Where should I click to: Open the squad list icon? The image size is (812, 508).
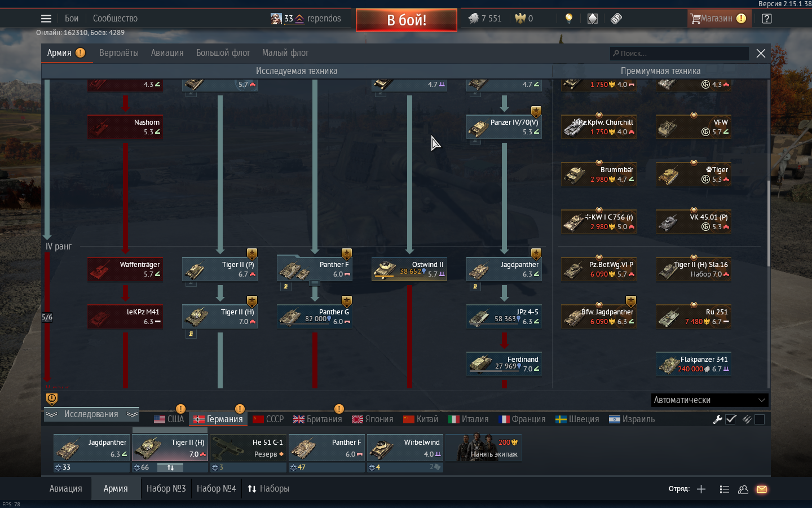(x=725, y=489)
